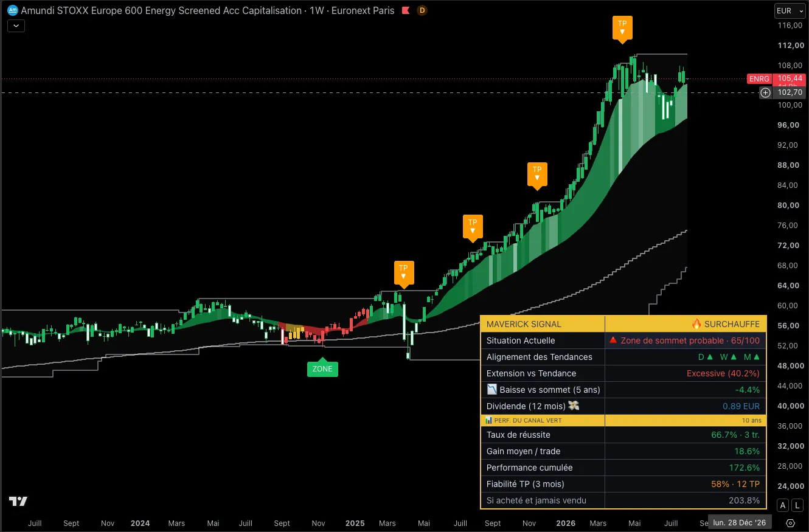Click the Taux de réussite label
Screen dimensions: 809x532
518,435
